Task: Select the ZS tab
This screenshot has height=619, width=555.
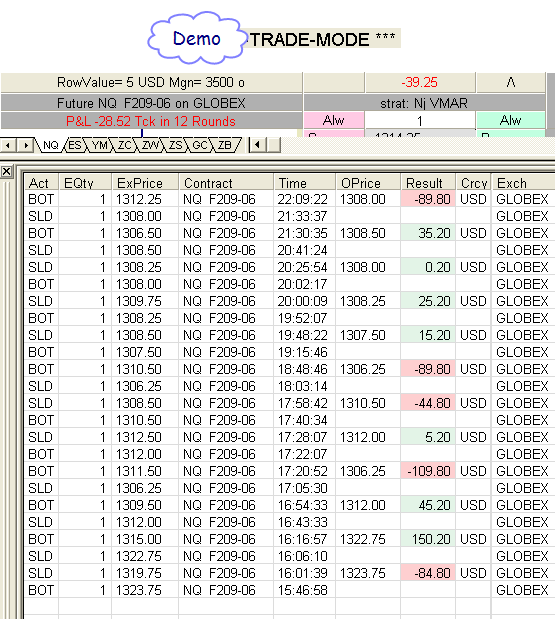Action: coord(175,145)
